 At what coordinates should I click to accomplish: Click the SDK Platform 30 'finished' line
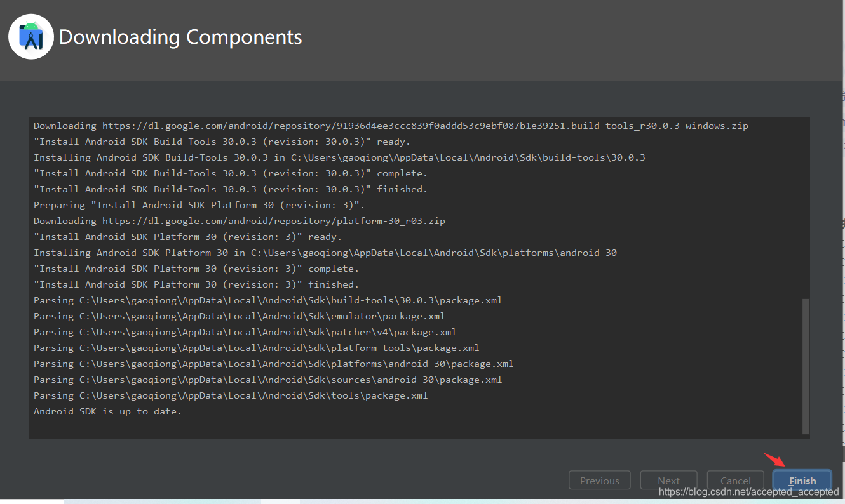tap(196, 284)
